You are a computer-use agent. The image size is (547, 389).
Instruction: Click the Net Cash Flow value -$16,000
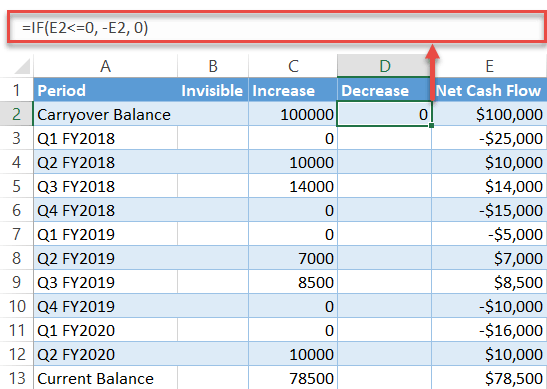489,330
